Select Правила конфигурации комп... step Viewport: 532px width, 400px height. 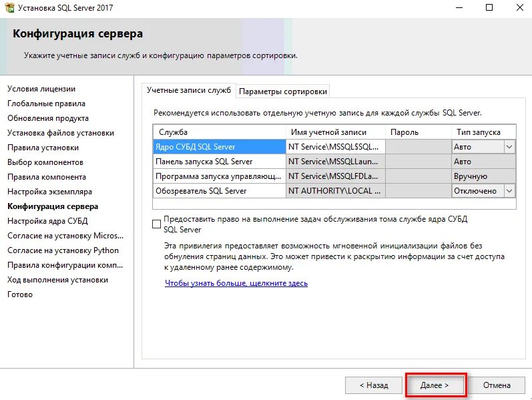(65, 265)
